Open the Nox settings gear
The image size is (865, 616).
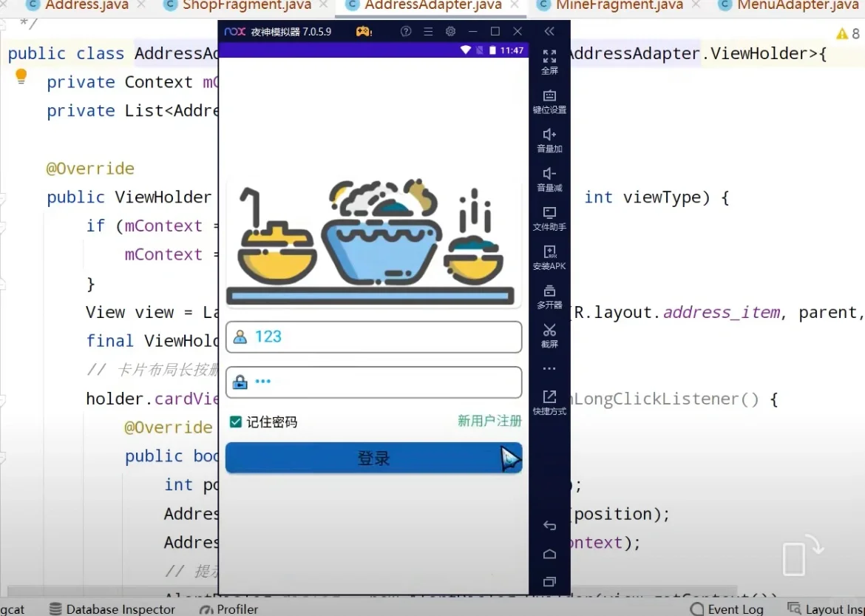click(x=451, y=31)
